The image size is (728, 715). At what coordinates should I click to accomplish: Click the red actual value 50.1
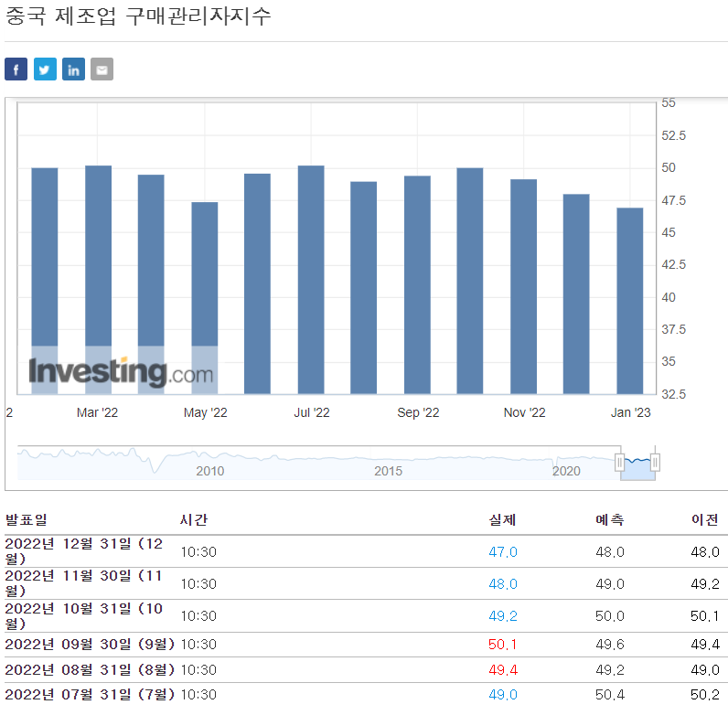502,645
